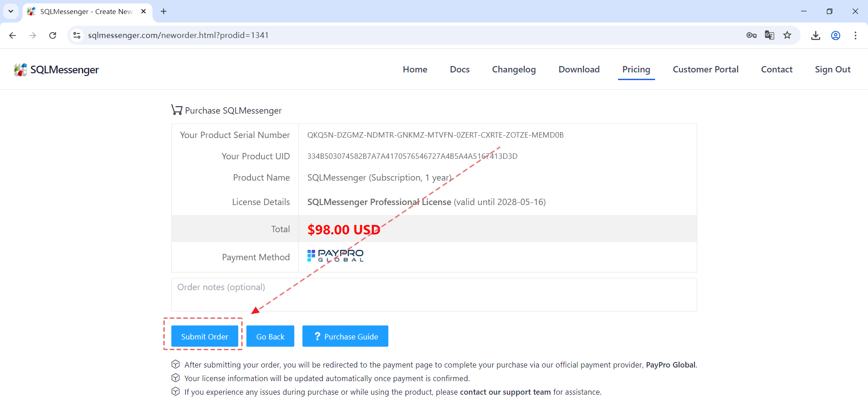Bookmark this page with the star icon
The height and width of the screenshot is (406, 868).
click(788, 35)
